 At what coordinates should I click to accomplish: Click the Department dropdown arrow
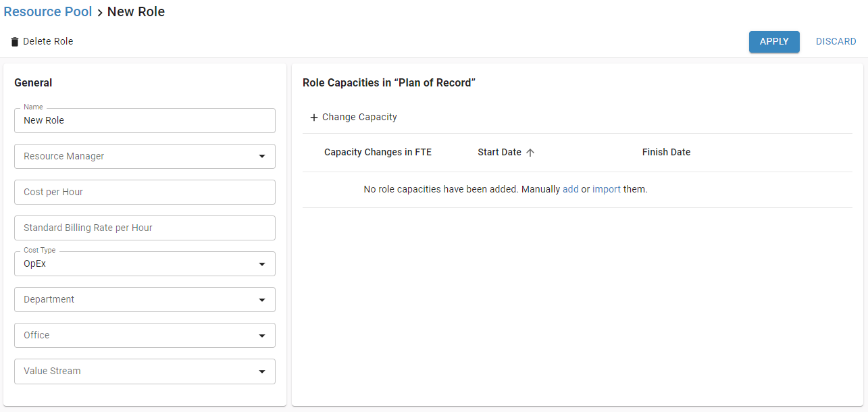[262, 299]
